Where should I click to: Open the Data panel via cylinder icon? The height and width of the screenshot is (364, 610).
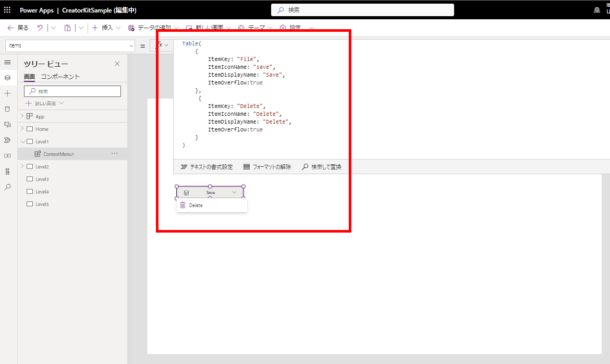pyautogui.click(x=7, y=108)
